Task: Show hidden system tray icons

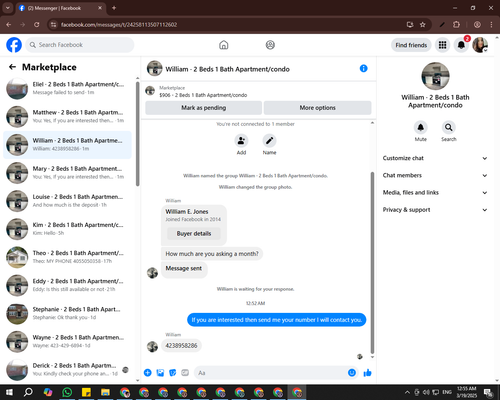Action: (x=407, y=392)
